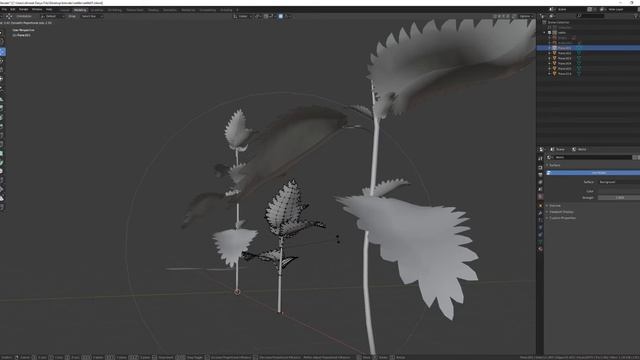Image resolution: width=640 pixels, height=360 pixels.
Task: Open the Surface Background shader dropdown
Action: coord(619,182)
